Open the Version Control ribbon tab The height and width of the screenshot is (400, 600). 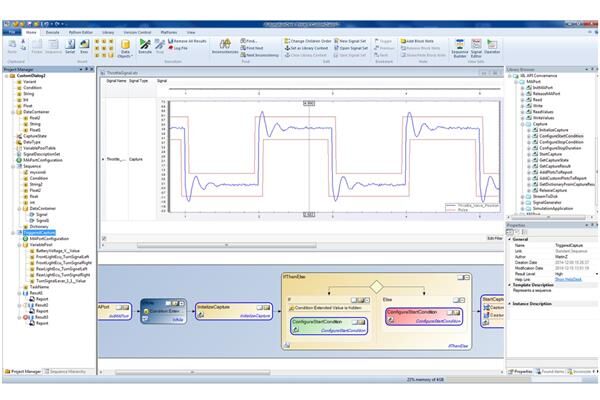139,31
